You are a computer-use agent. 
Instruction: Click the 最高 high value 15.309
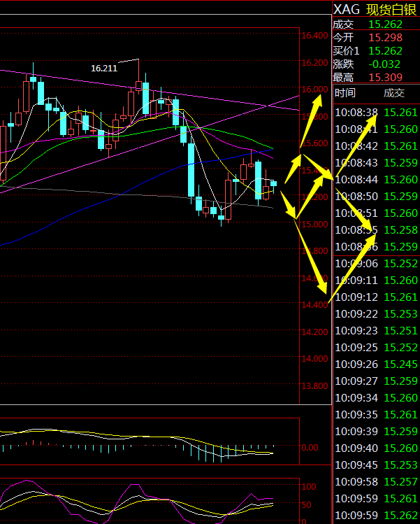(385, 77)
